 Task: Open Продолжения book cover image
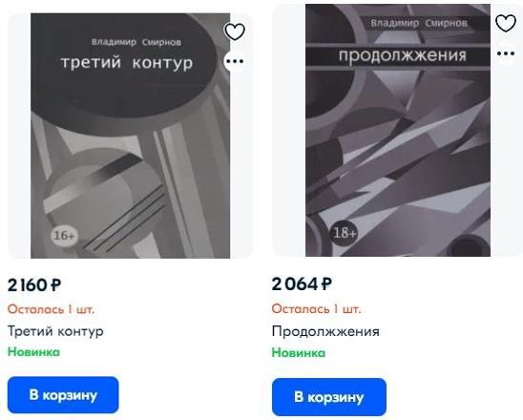point(398,130)
